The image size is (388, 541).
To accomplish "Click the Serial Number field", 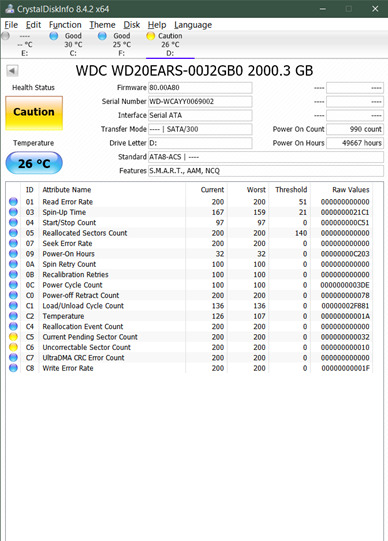I will point(200,101).
